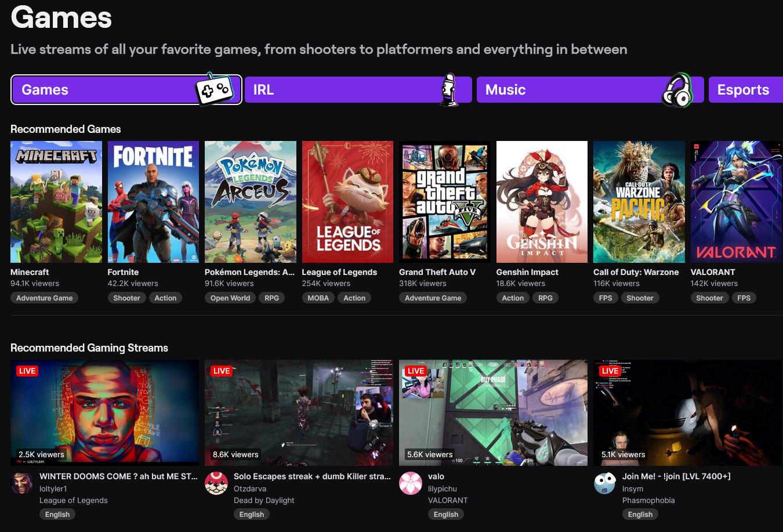Viewport: 783px width, 532px height.
Task: Click loltyler1's channel avatar
Action: (22, 483)
